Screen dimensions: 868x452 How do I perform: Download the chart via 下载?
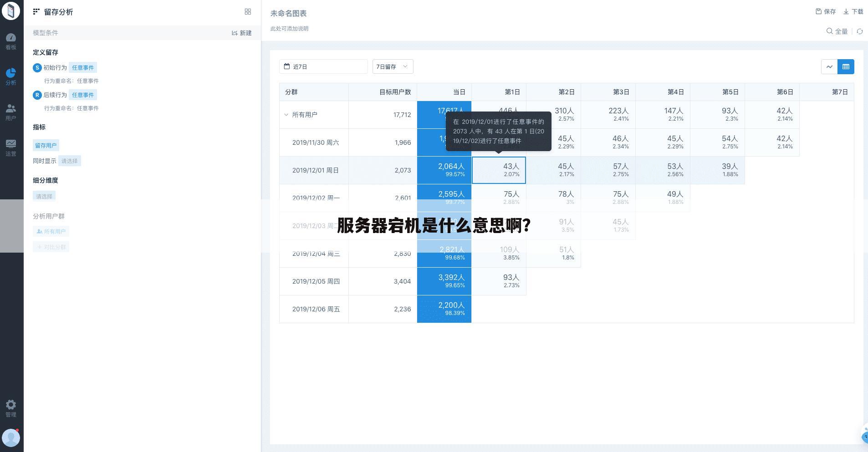click(x=853, y=11)
